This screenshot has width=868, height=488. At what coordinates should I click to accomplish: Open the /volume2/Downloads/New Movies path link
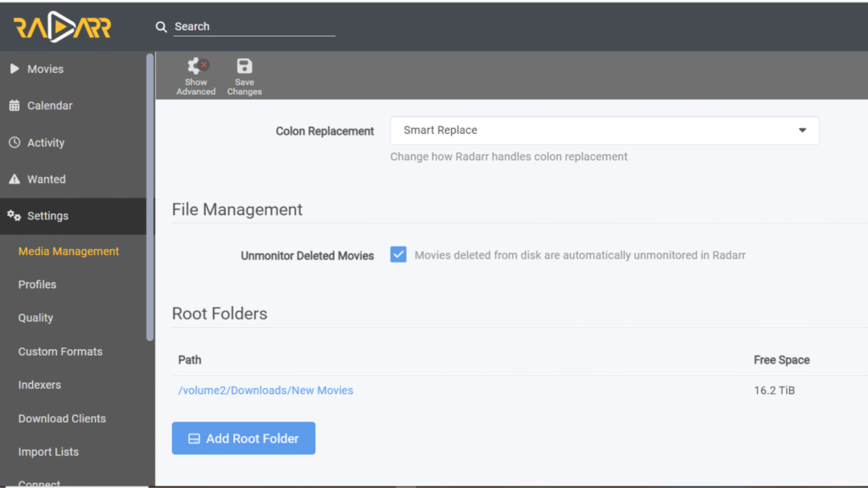[x=265, y=391]
